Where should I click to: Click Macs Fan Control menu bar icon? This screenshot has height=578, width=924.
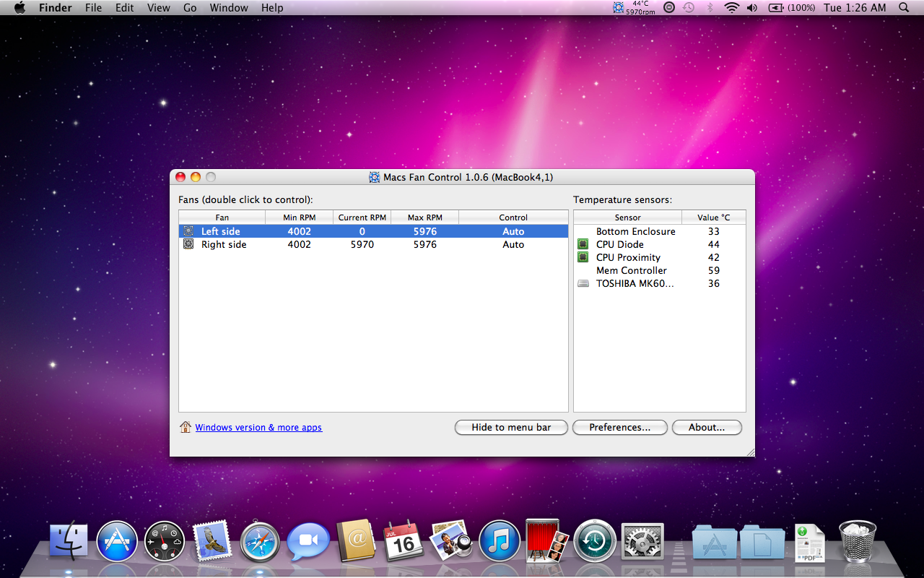(635, 7)
